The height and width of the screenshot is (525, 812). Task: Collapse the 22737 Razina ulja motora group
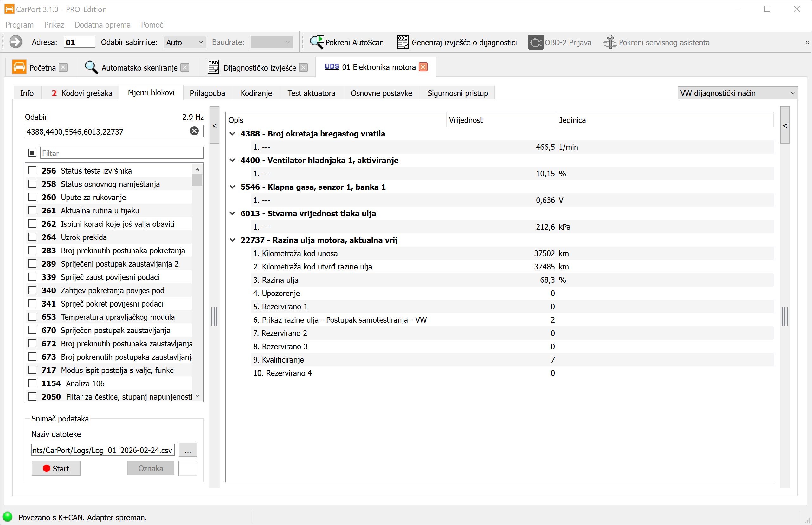pos(232,240)
